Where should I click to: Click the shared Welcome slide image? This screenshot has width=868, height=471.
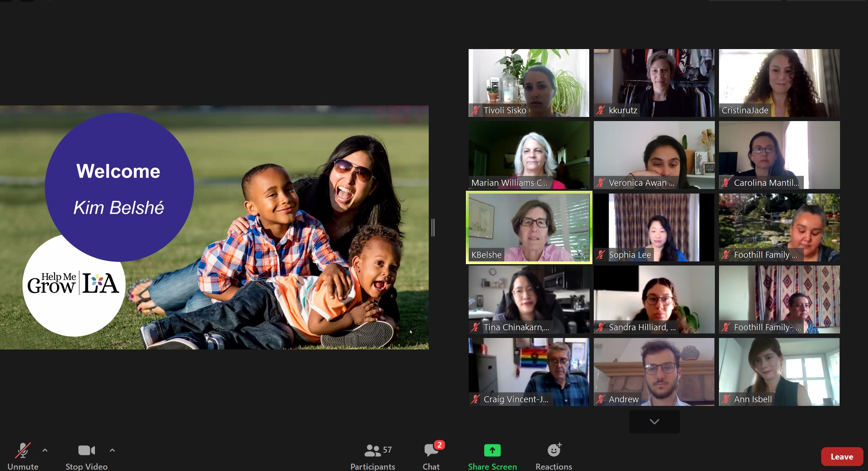point(214,227)
